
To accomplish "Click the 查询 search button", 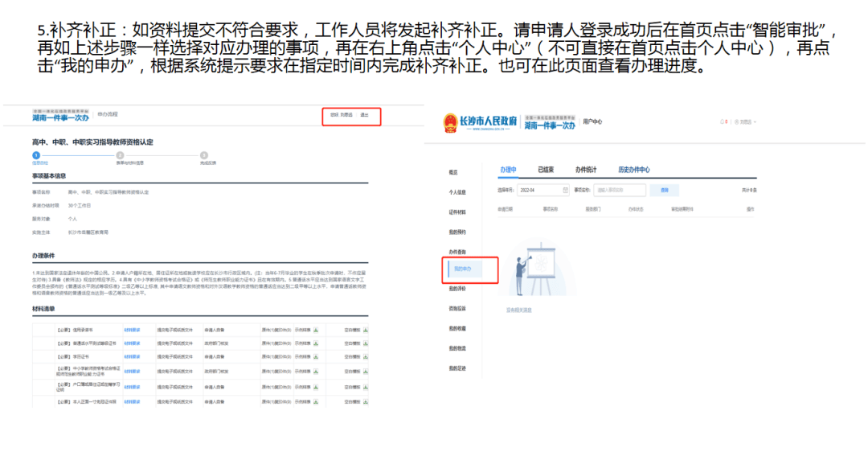I will [665, 190].
